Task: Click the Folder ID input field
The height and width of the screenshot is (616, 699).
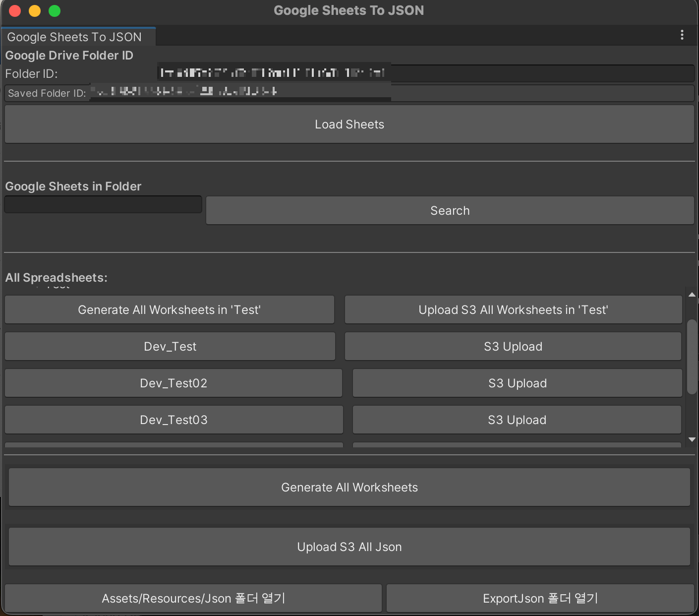Action: 426,73
